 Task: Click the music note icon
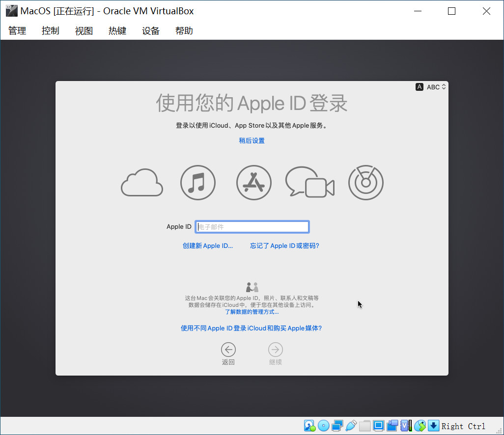pyautogui.click(x=197, y=183)
